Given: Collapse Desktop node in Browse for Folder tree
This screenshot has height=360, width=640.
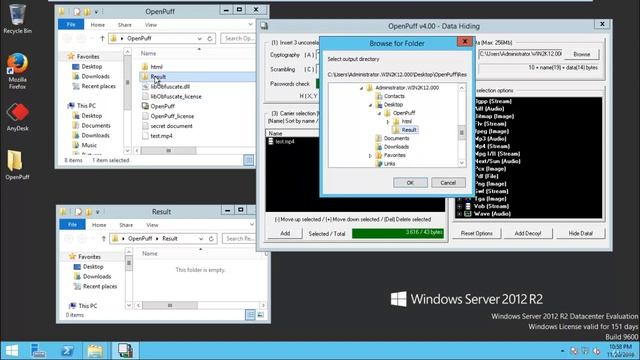Looking at the screenshot, I should coord(370,105).
